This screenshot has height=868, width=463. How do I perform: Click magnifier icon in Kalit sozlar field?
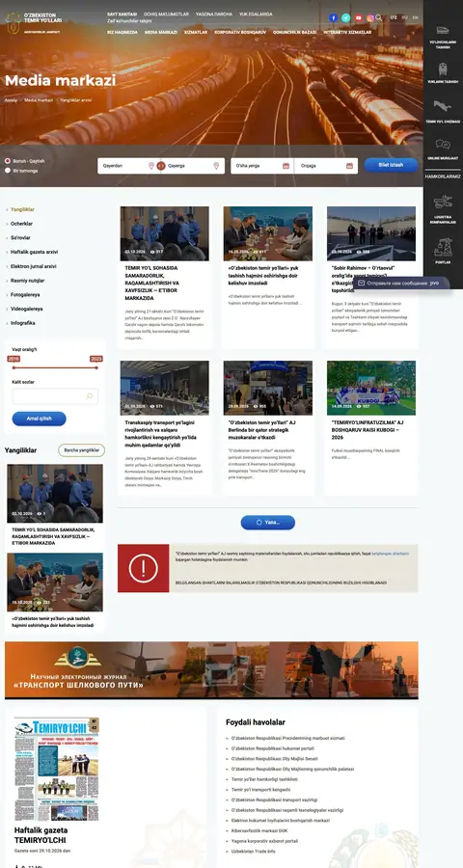[x=89, y=396]
